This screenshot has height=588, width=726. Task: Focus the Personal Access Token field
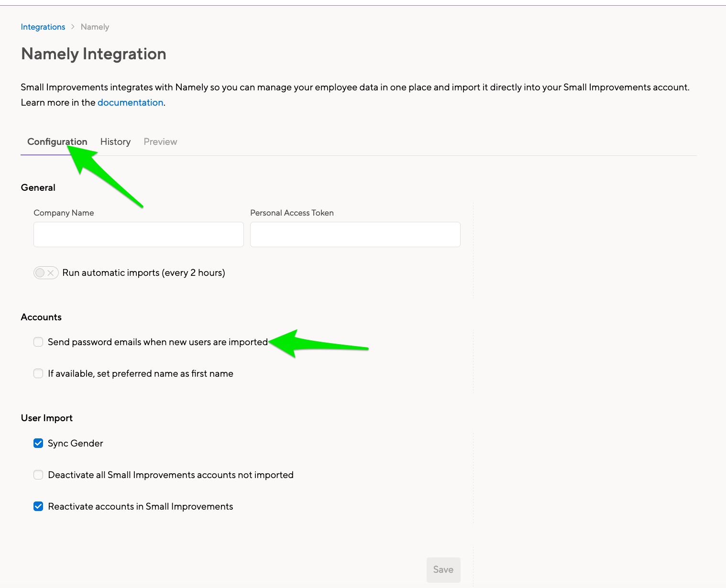[354, 234]
